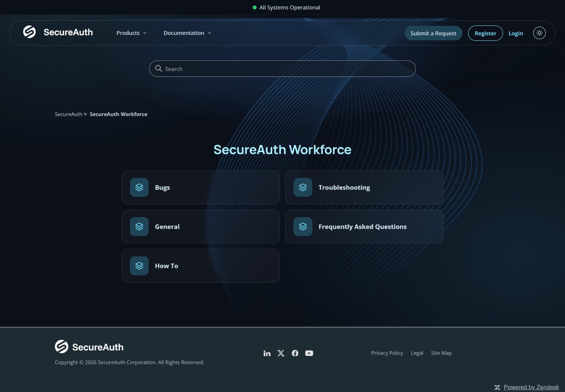Click the Search input field
Screen dimensions: 565x392
(282, 68)
